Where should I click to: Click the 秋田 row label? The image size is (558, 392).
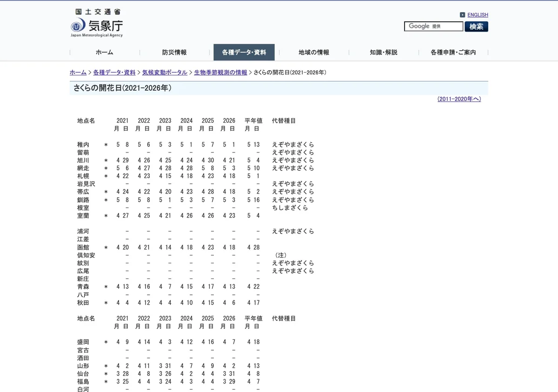click(83, 303)
